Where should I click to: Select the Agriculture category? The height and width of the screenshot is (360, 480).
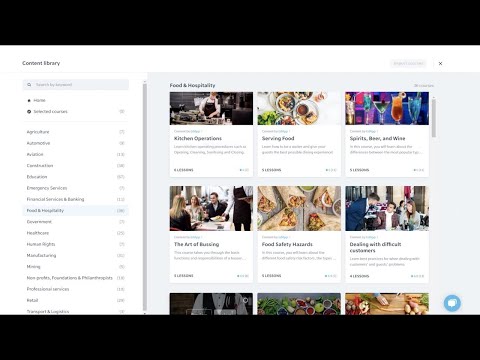click(x=75, y=132)
